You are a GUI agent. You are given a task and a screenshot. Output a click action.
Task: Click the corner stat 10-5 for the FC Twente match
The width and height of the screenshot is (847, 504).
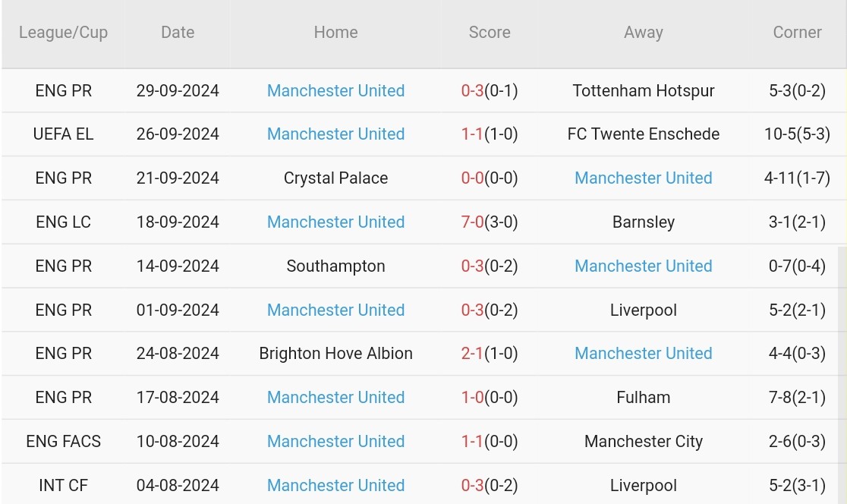coord(798,134)
